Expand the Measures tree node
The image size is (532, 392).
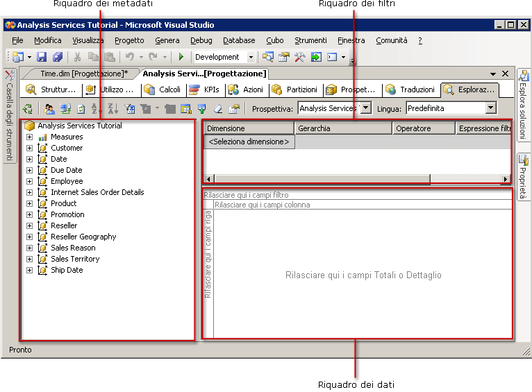click(29, 137)
